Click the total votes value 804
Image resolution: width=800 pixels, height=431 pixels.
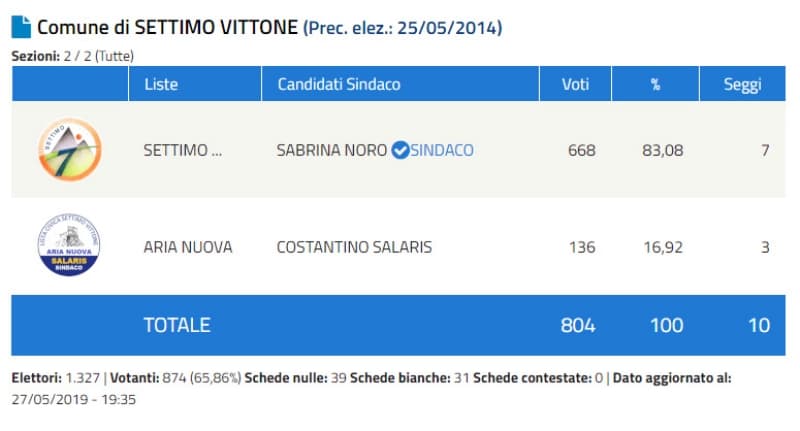click(x=579, y=325)
